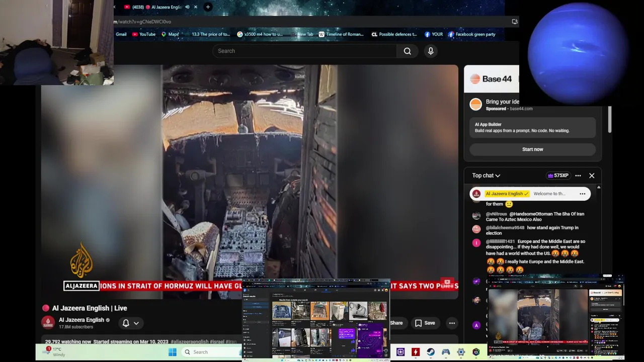
Task: Click the pink 'I' chat avatar
Action: point(476,243)
